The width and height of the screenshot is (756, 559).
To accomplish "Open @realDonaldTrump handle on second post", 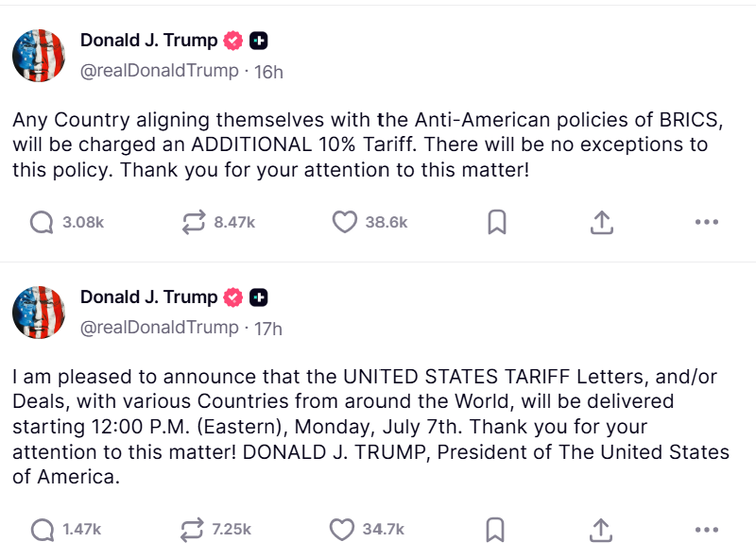I will click(159, 328).
